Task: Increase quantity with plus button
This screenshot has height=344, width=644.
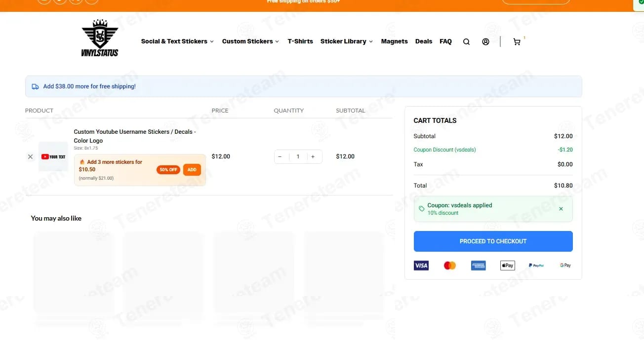Action: pos(313,156)
